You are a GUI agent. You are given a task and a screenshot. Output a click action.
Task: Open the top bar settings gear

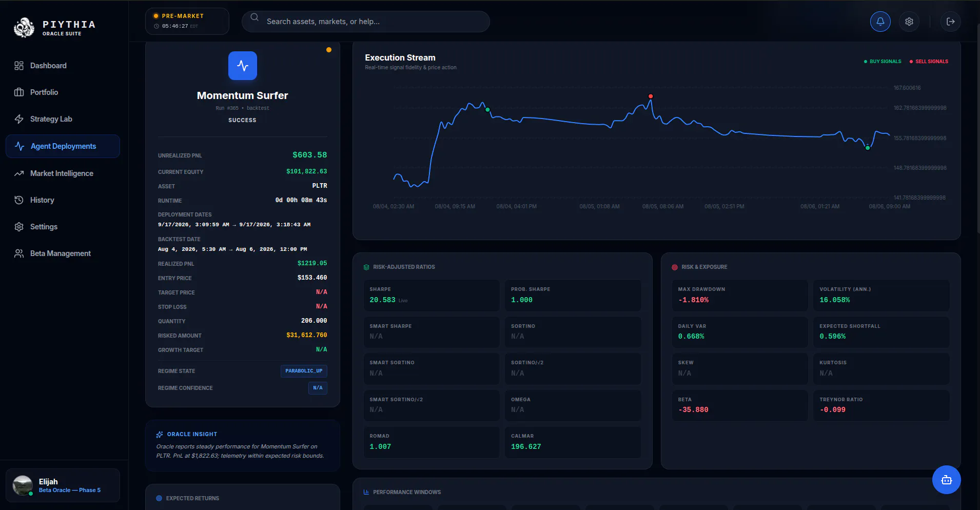[909, 22]
